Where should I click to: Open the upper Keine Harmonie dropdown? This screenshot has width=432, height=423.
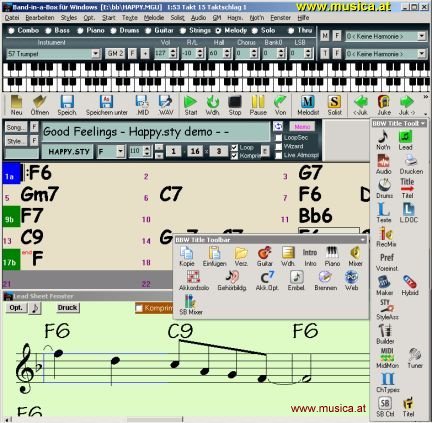pyautogui.click(x=421, y=36)
